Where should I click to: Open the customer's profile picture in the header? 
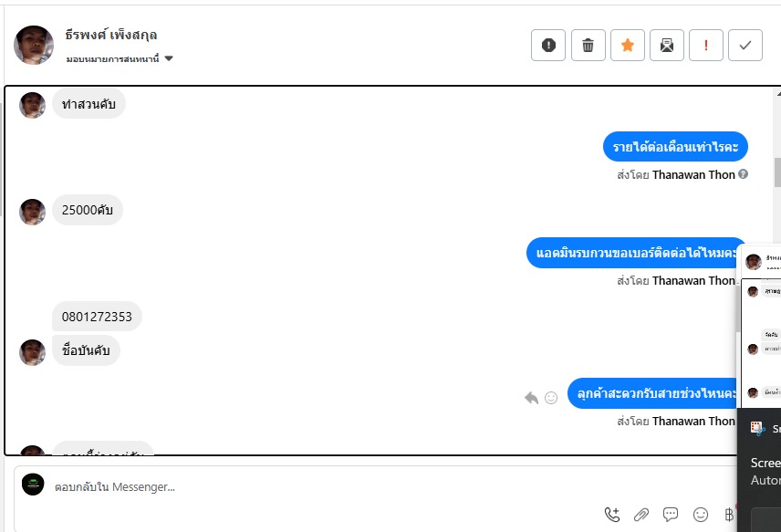point(34,45)
